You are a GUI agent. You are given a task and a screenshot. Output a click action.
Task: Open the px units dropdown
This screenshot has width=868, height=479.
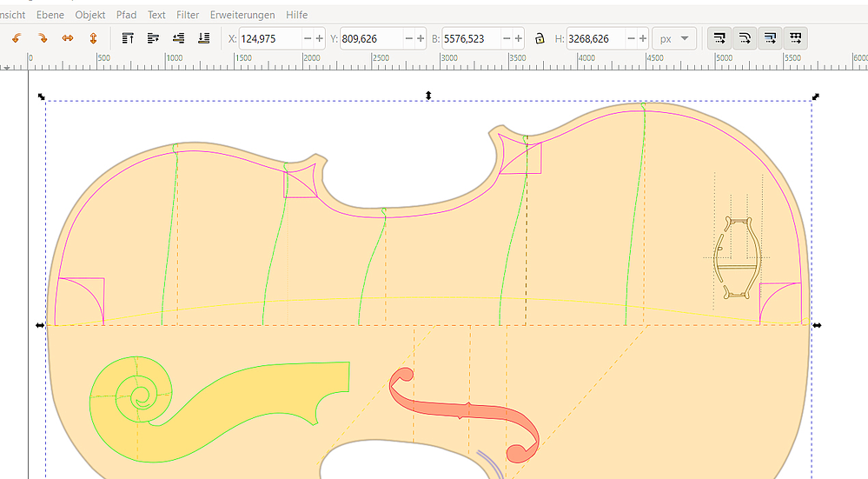pos(675,38)
